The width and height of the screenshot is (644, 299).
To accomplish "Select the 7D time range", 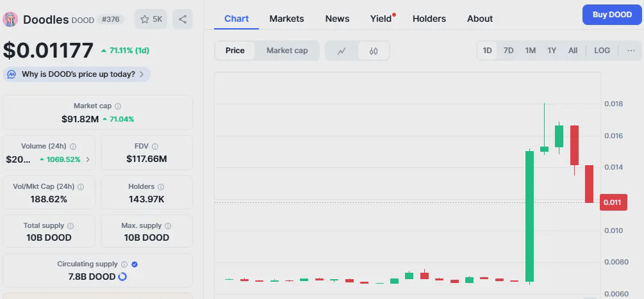I will point(508,51).
